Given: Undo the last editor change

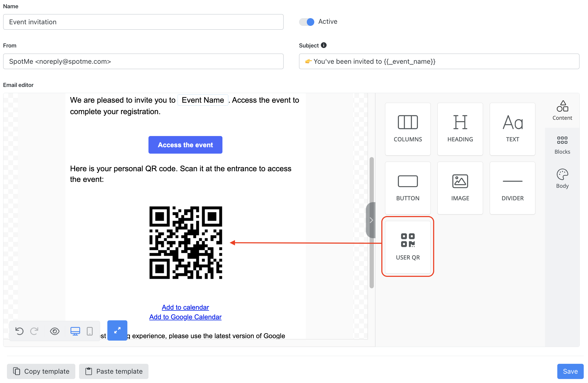Looking at the screenshot, I should (19, 331).
